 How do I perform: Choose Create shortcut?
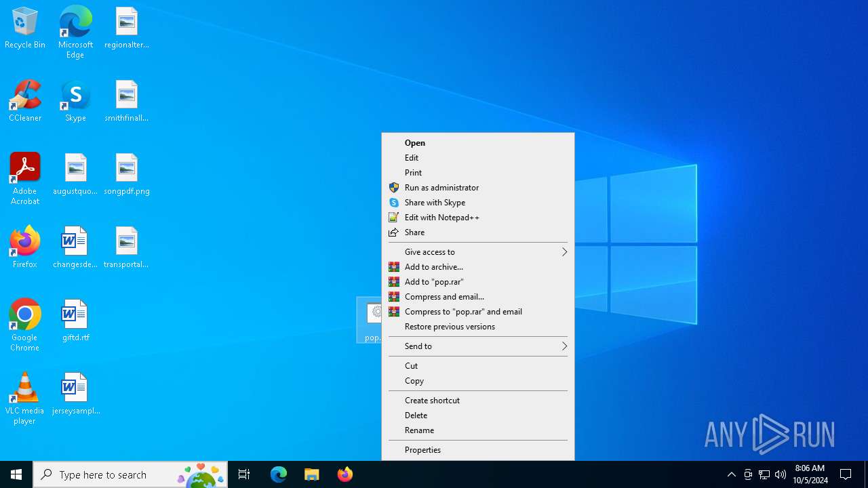click(x=478, y=401)
